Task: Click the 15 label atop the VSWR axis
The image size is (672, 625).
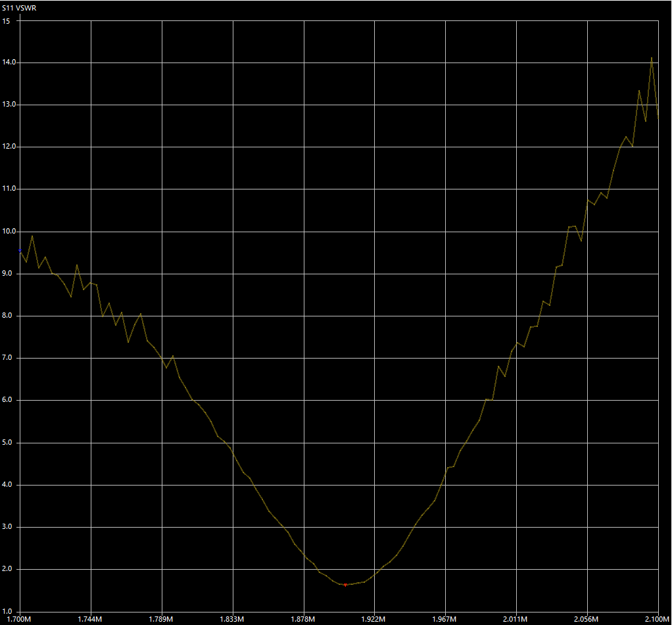Action: click(7, 20)
